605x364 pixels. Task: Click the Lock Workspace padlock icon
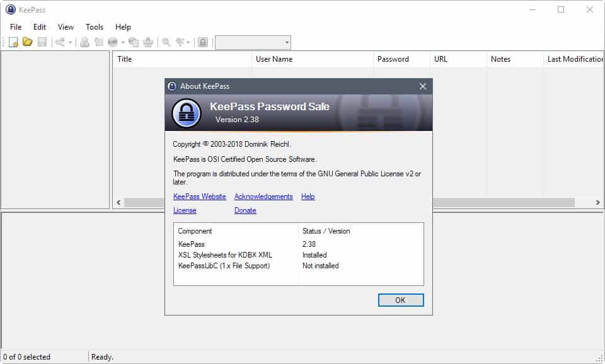pos(203,42)
